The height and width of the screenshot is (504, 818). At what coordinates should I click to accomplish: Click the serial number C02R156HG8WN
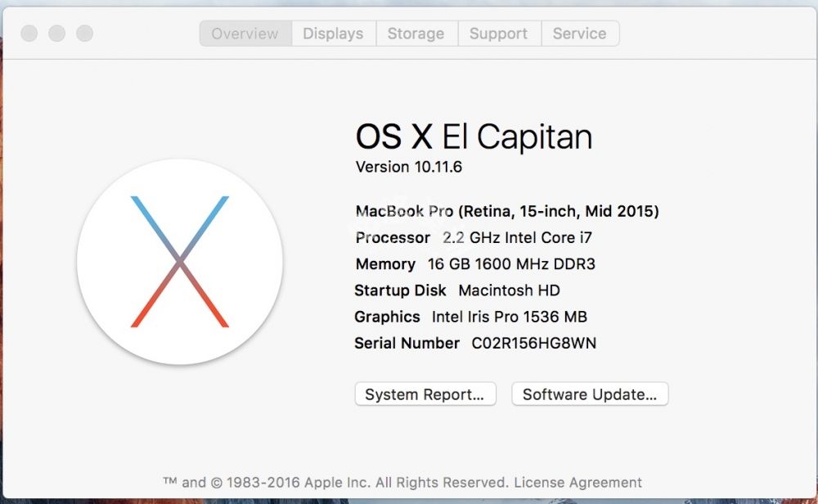tap(533, 344)
